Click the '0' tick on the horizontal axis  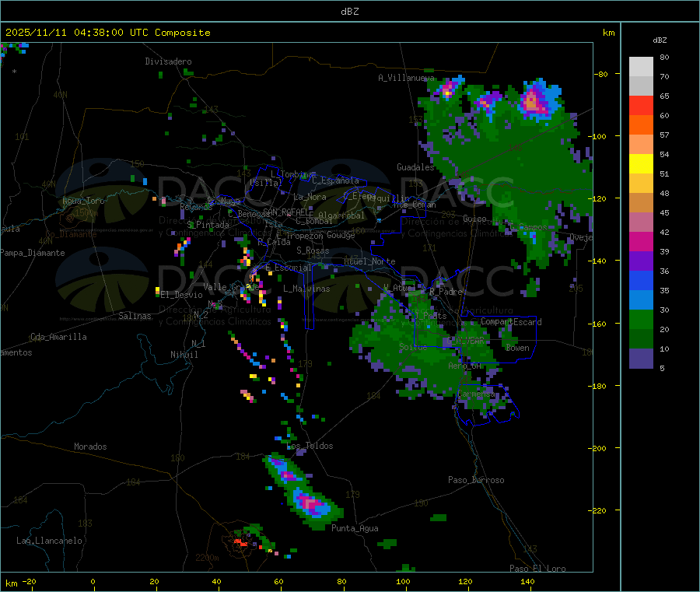click(x=93, y=581)
